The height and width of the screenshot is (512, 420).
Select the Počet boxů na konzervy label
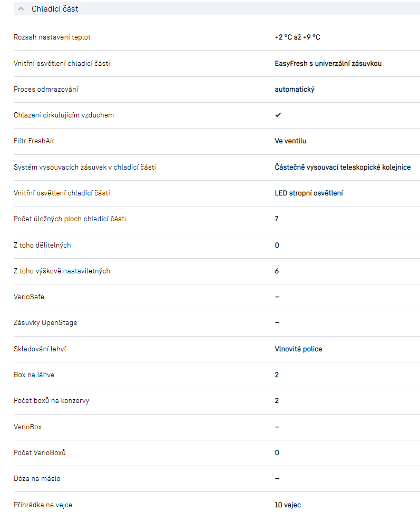[x=51, y=401]
